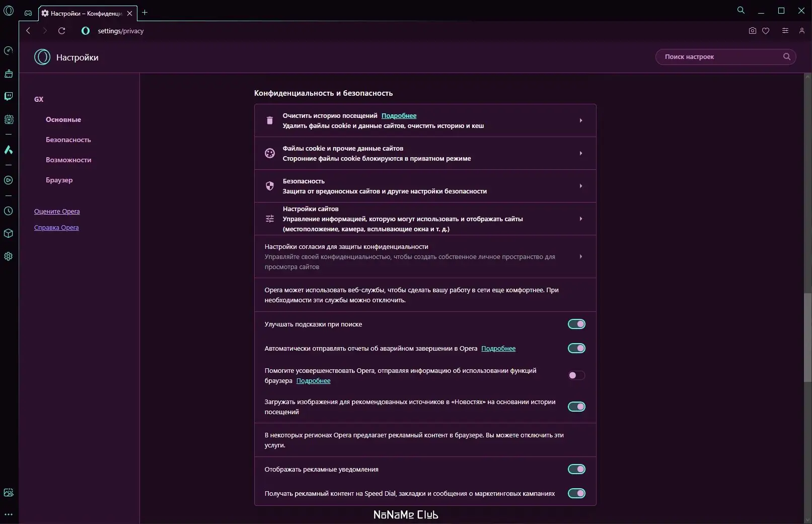Image resolution: width=812 pixels, height=524 pixels.
Task: Click Подробнее under Помогите усовершенствовать Opera
Action: tap(313, 380)
